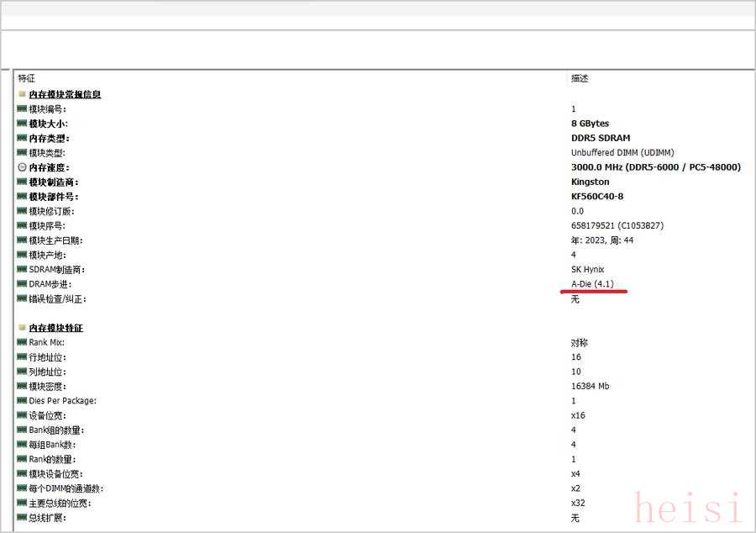Click the folder icon beside 内存模块特征

(x=22, y=327)
